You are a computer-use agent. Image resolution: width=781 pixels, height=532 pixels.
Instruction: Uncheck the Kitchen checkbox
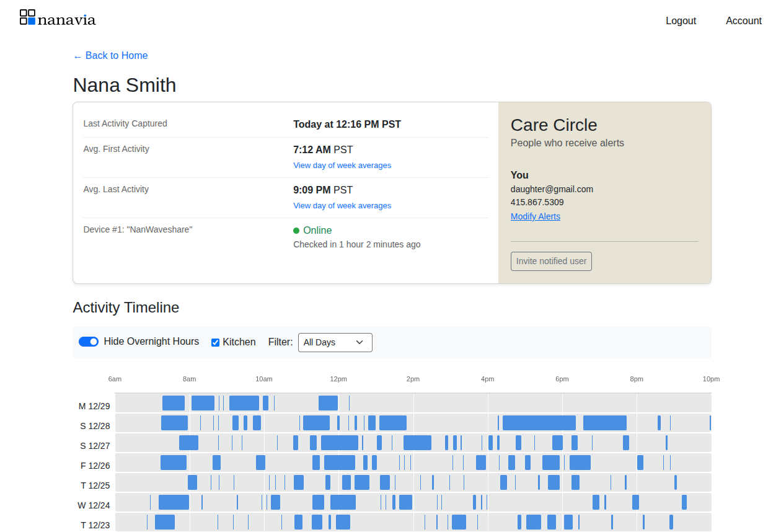215,342
